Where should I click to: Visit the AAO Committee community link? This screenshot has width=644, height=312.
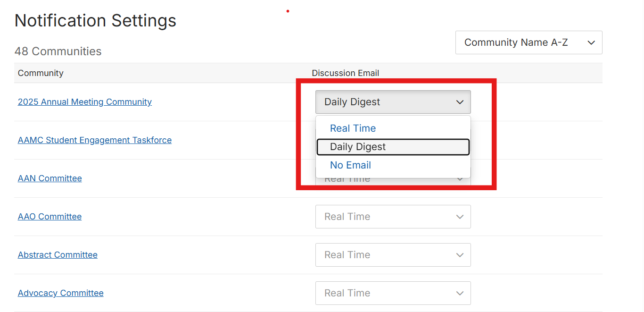[50, 217]
